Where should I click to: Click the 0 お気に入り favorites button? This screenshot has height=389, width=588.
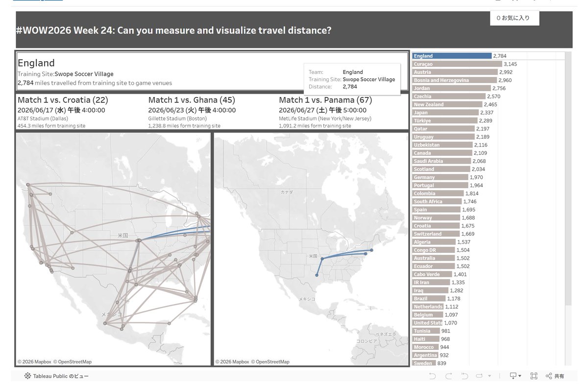point(514,18)
